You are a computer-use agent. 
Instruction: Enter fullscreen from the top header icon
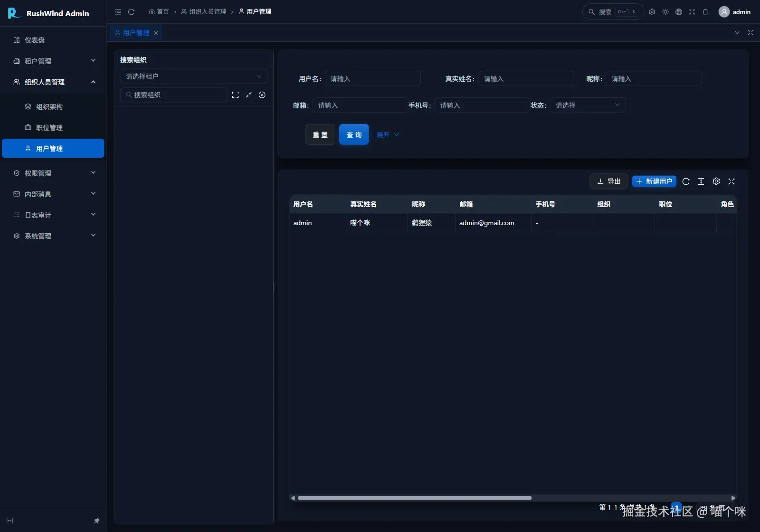[x=692, y=12]
